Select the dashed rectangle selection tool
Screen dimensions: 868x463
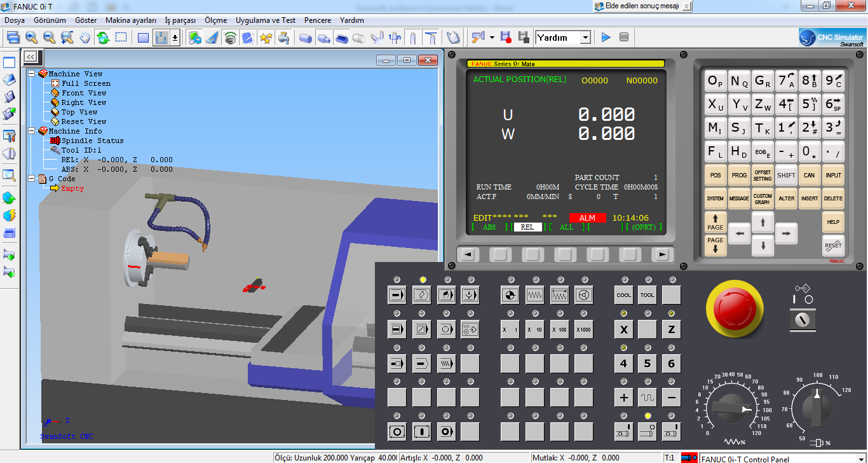tap(121, 38)
